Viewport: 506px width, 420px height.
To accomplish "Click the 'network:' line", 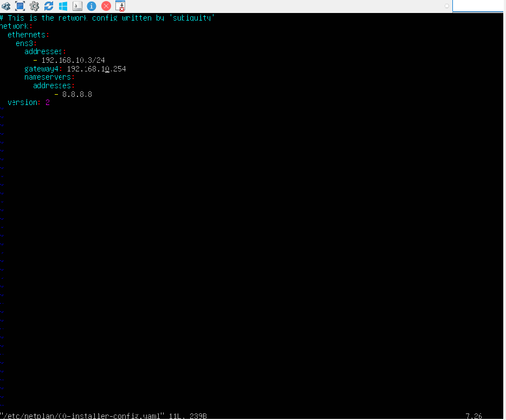I will click(x=16, y=26).
